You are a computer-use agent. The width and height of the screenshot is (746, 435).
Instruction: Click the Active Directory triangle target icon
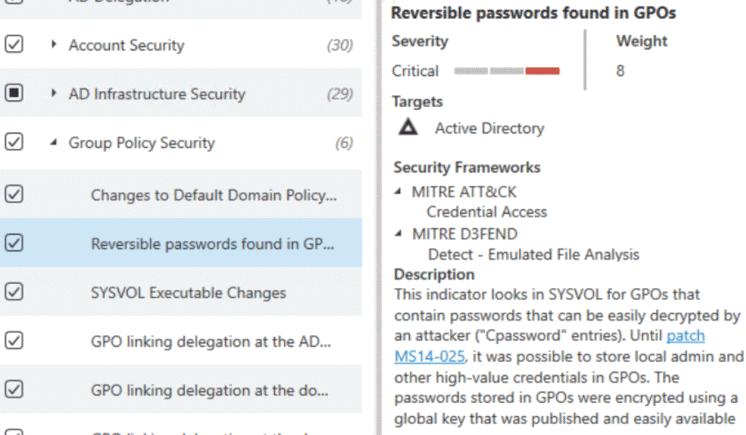pos(408,128)
